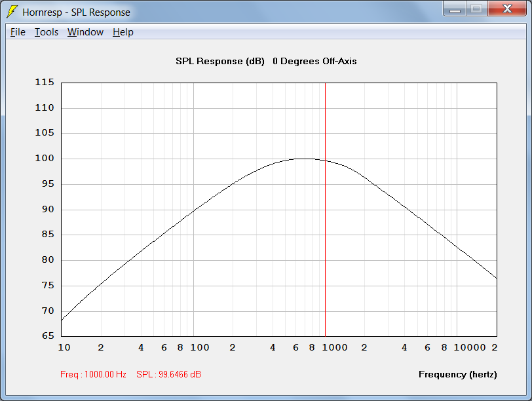Click the 115 label on the SPL axis
This screenshot has width=532, height=401.
45,82
